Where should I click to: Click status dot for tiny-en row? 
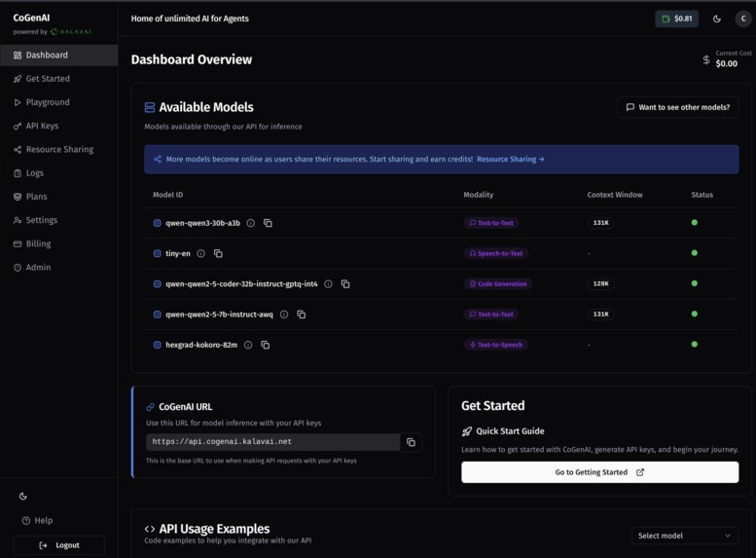[x=695, y=253]
